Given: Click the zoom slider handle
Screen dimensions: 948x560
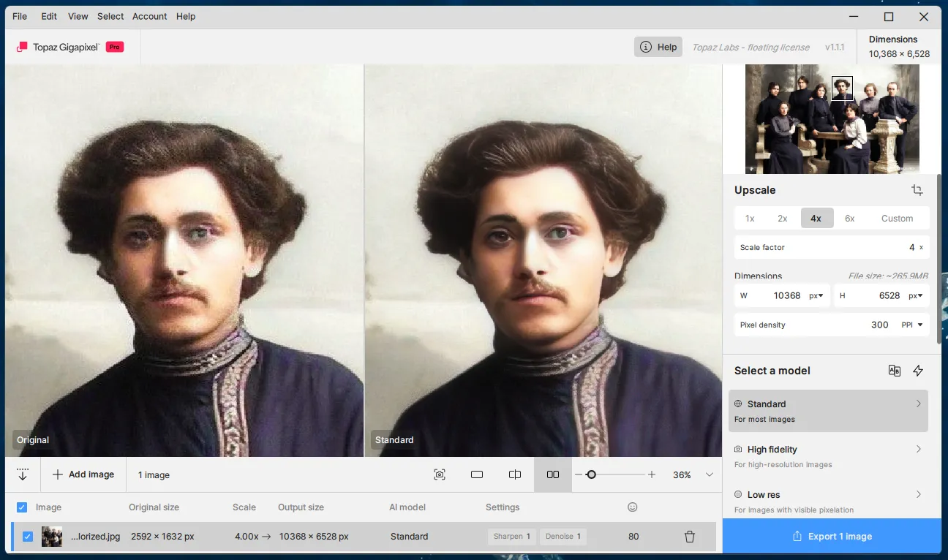Looking at the screenshot, I should pos(591,474).
